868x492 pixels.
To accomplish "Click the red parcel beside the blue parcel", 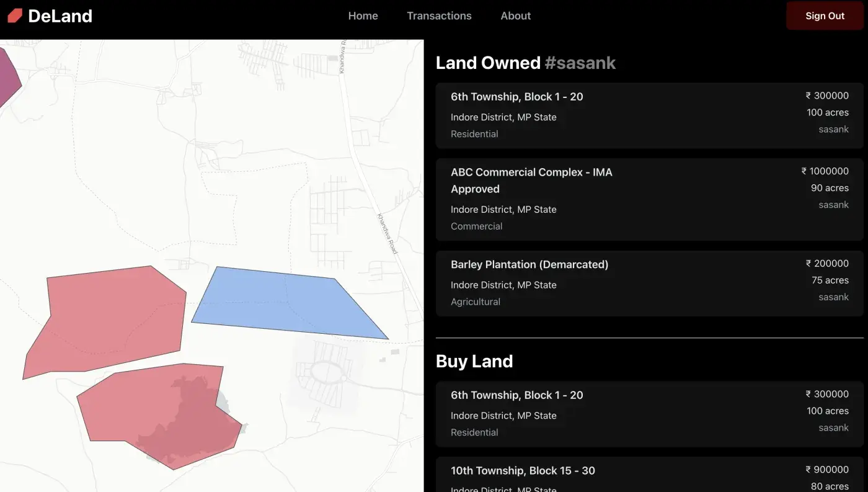I will point(104,321).
